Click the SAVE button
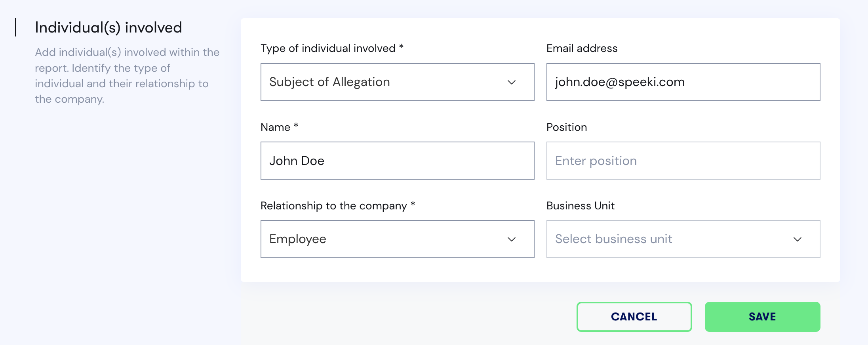Viewport: 868px width, 345px height. point(763,317)
